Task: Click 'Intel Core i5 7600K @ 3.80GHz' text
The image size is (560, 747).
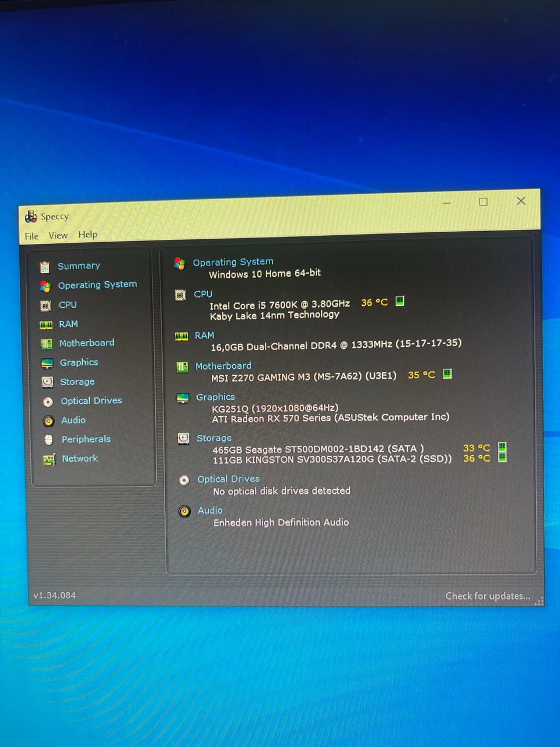Action: tap(280, 305)
